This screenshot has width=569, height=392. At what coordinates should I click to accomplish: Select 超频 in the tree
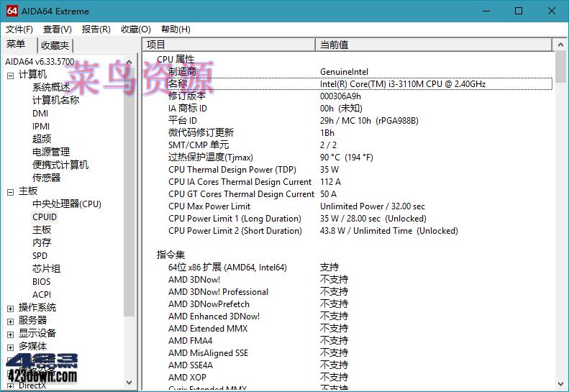coord(42,139)
